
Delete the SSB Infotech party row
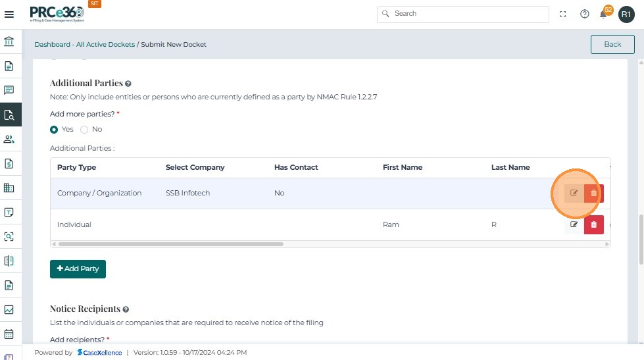click(x=594, y=193)
